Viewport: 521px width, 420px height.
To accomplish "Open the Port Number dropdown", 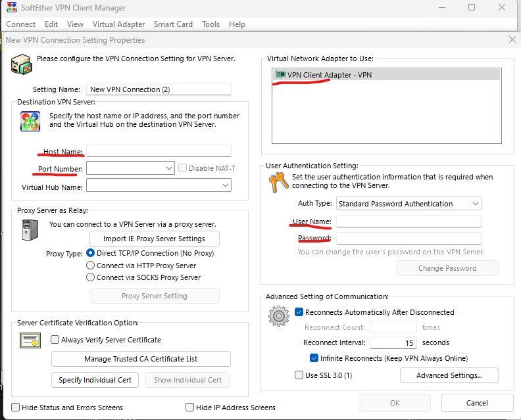I will pyautogui.click(x=169, y=168).
